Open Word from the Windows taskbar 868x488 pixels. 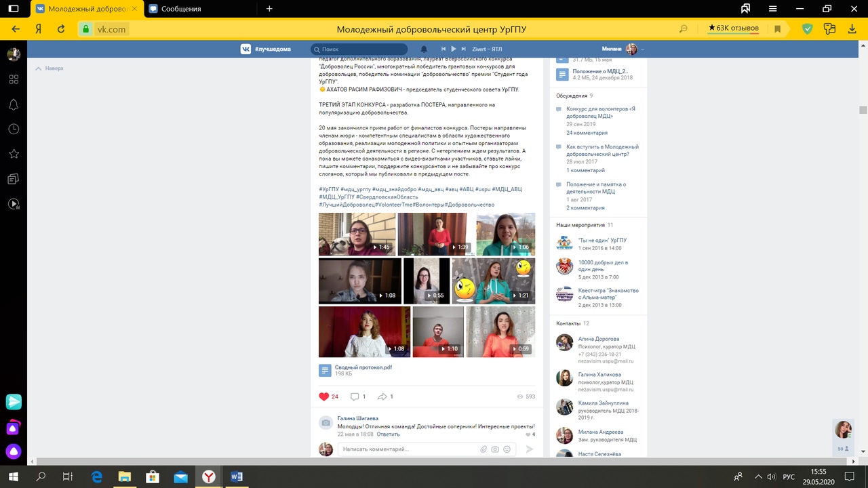coord(237,476)
